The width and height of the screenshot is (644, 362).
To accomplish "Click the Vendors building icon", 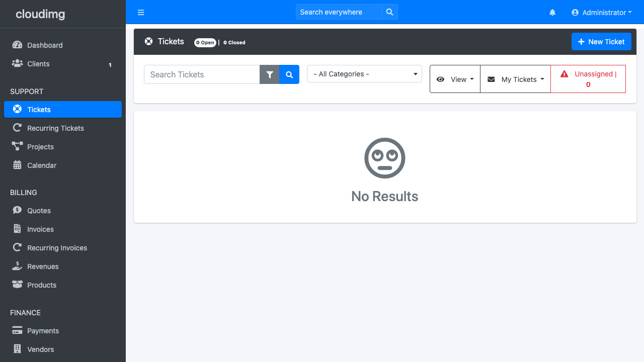I will [17, 349].
